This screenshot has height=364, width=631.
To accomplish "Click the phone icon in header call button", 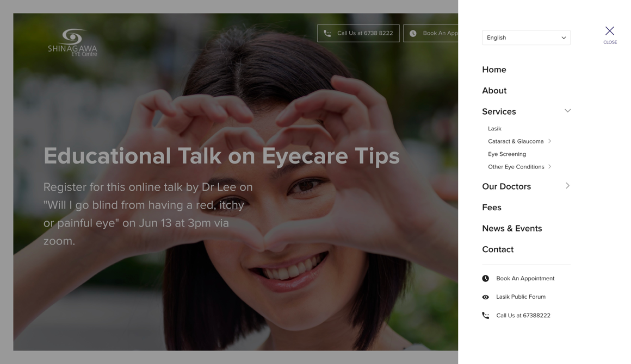I will pos(327,33).
